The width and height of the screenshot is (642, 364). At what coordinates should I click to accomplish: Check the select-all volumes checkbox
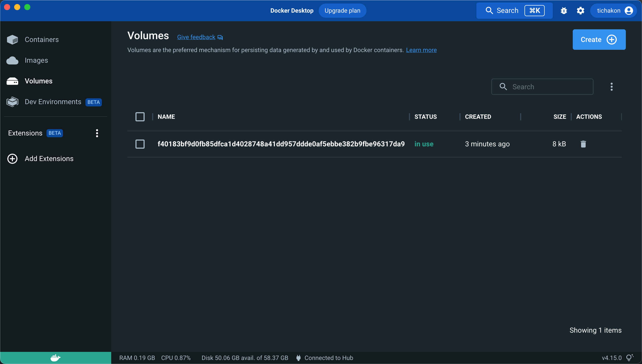coord(140,117)
